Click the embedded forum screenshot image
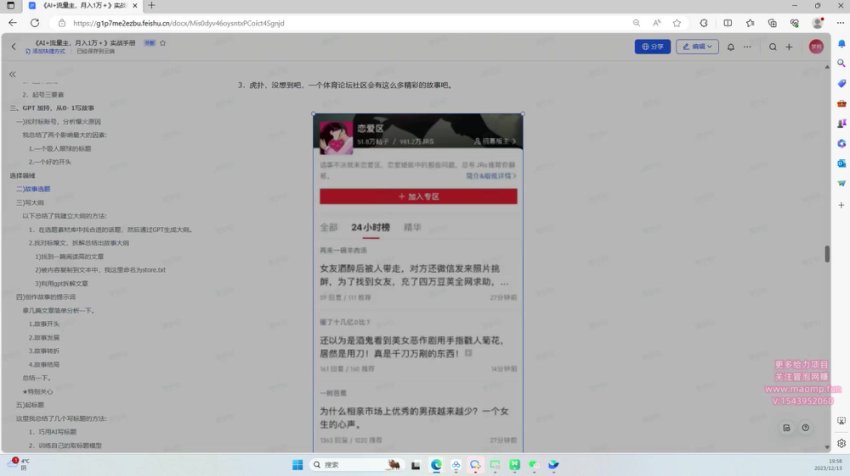The width and height of the screenshot is (850, 476). pos(418,280)
